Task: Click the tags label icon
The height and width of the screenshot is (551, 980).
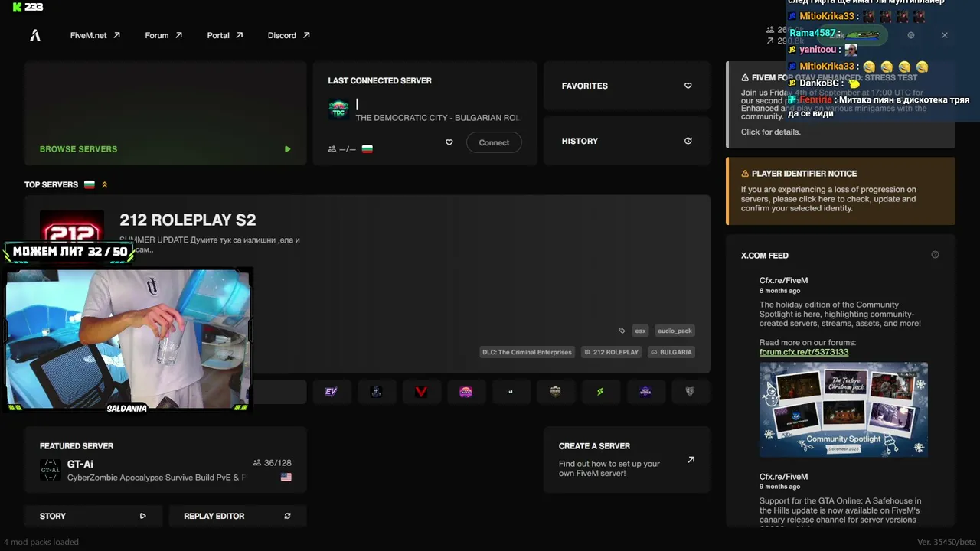Action: pyautogui.click(x=622, y=331)
